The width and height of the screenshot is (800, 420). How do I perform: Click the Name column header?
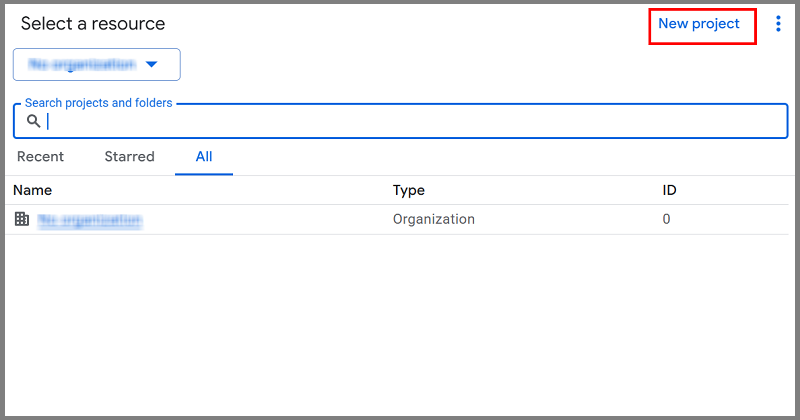(x=33, y=190)
